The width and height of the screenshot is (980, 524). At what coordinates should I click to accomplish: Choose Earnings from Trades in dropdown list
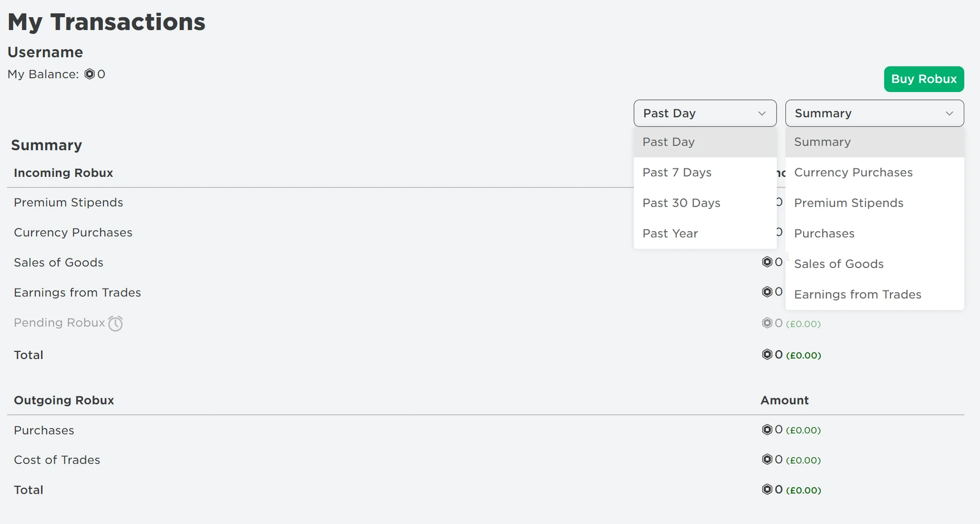click(x=857, y=294)
